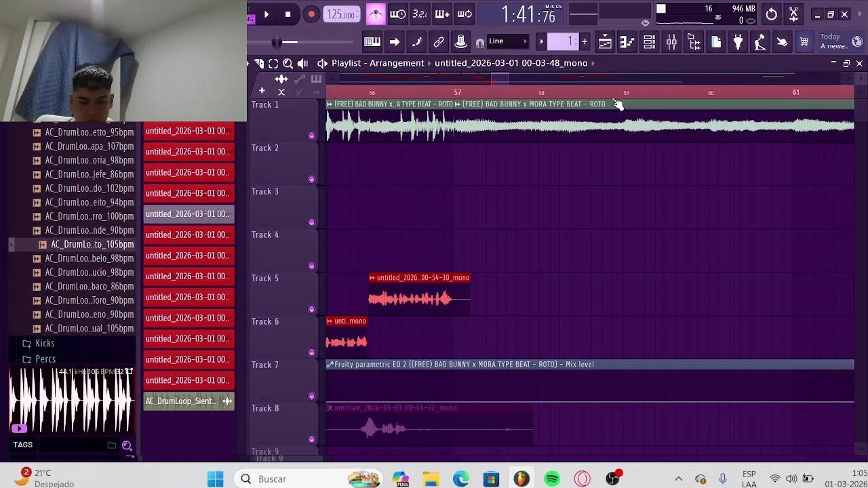Click the bar 57 marker on timeline
This screenshot has width=868, height=488.
click(458, 92)
